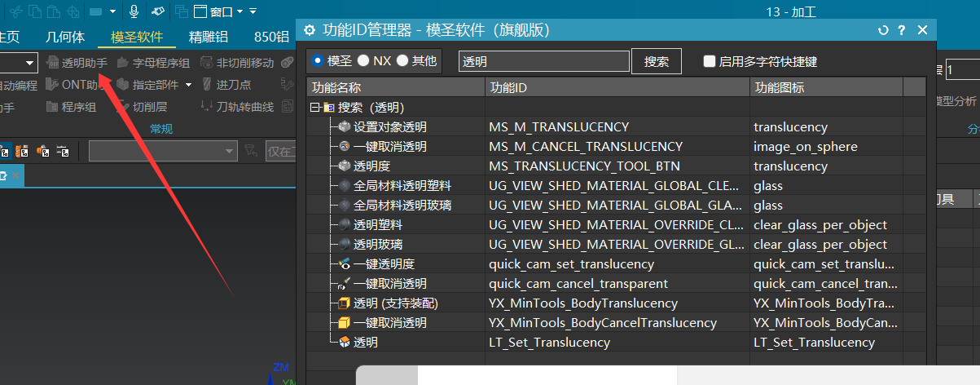Viewport: 980px width, 385px height.
Task: Select the YX_MinTools_BodyTranslucency ID cell
Action: pyautogui.click(x=618, y=303)
